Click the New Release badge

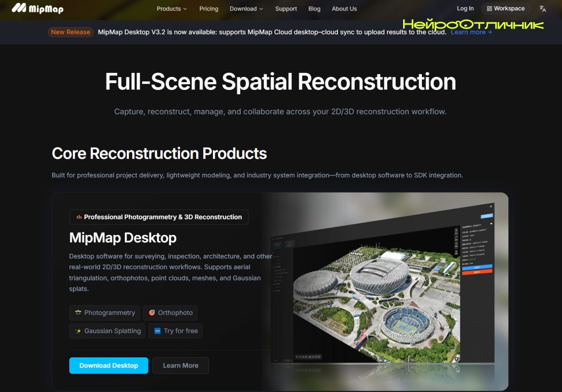pos(71,32)
